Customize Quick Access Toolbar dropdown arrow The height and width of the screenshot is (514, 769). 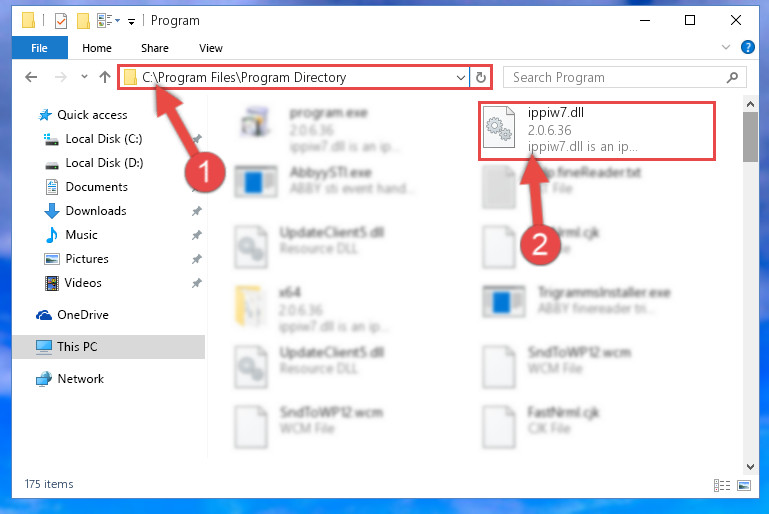point(131,21)
